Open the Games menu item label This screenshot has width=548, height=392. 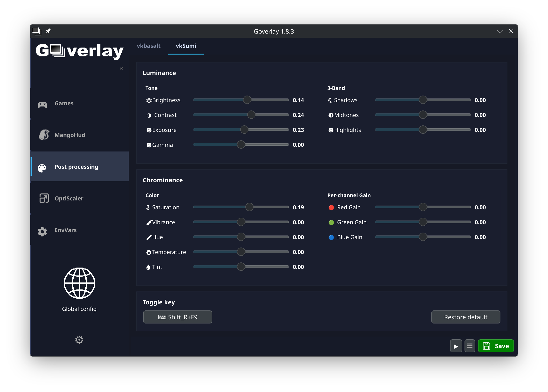[64, 103]
